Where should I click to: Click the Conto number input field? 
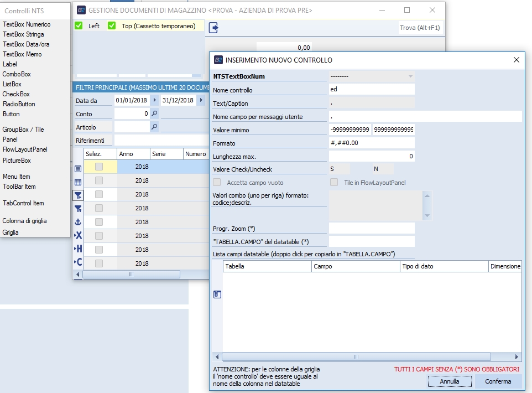132,113
